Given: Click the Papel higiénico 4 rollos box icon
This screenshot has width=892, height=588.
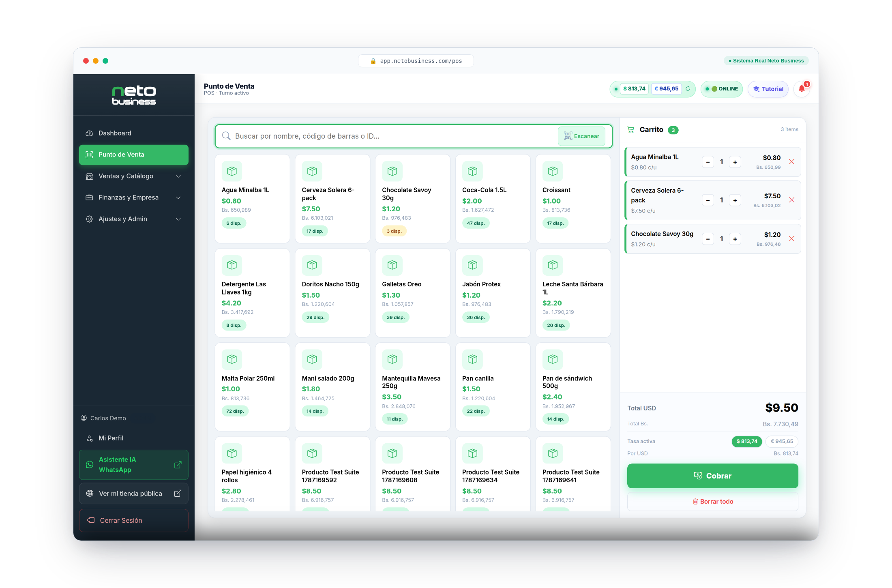Looking at the screenshot, I should click(x=232, y=453).
